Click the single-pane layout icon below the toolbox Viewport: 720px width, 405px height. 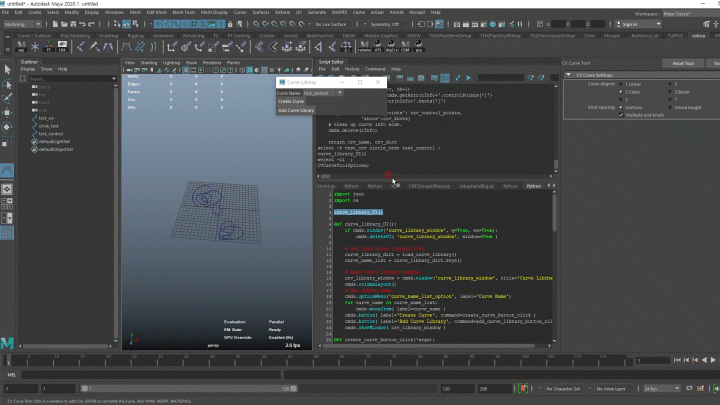pos(7,189)
